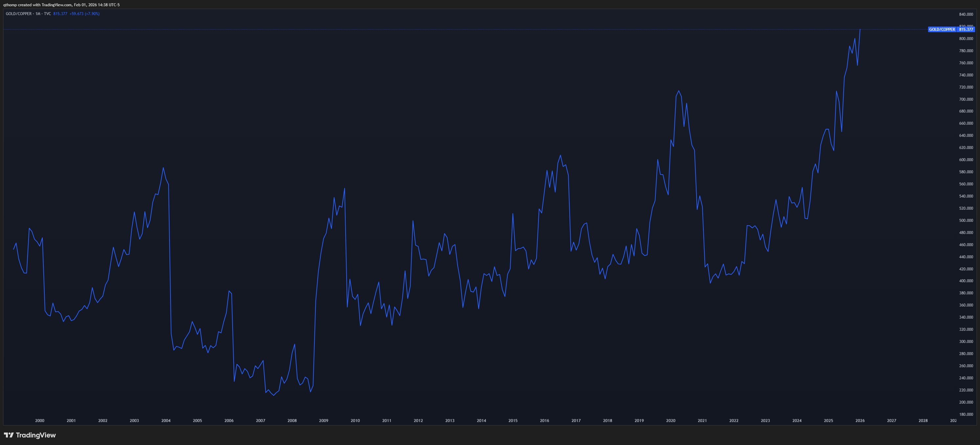Click the +59.673 (+7.90%) change value
Image resolution: width=980 pixels, height=445 pixels.
coord(84,14)
